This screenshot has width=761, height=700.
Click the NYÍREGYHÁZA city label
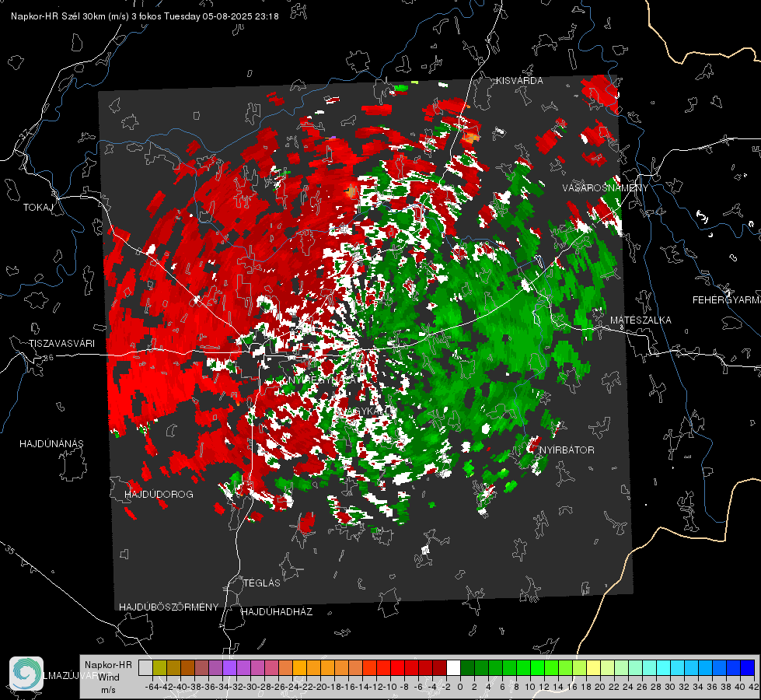[x=323, y=380]
